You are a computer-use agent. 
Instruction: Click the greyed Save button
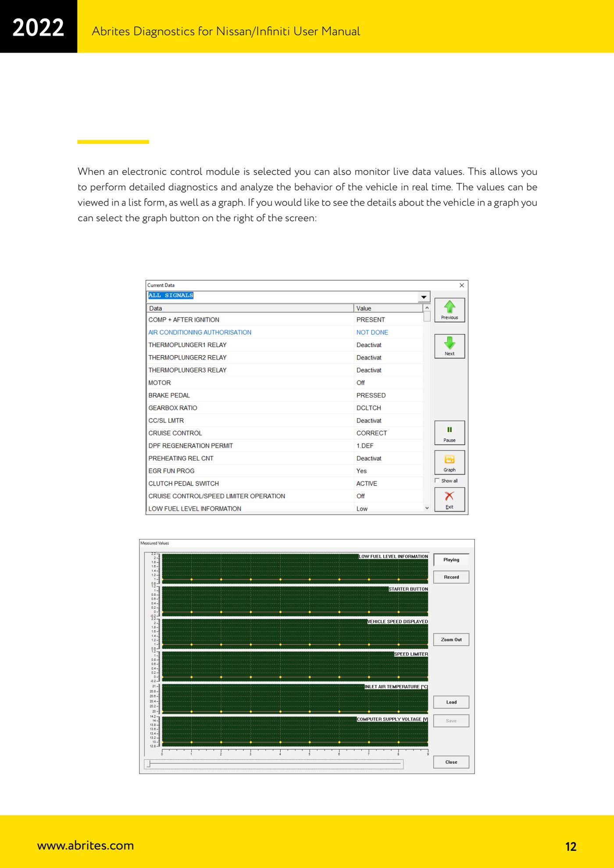pos(451,721)
